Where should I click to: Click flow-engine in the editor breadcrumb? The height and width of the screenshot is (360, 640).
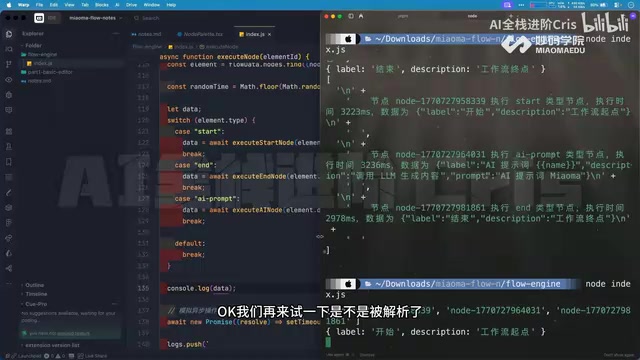(147, 47)
